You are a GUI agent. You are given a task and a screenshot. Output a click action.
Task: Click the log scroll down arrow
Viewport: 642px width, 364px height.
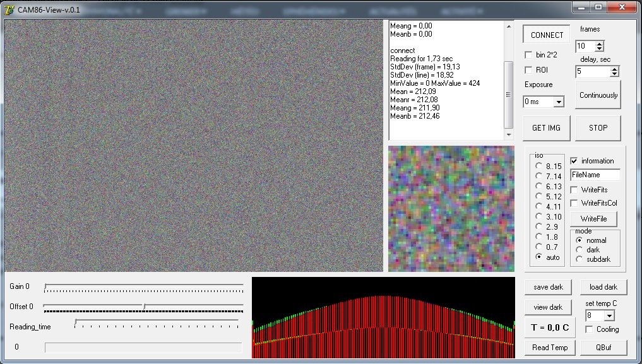pyautogui.click(x=509, y=135)
